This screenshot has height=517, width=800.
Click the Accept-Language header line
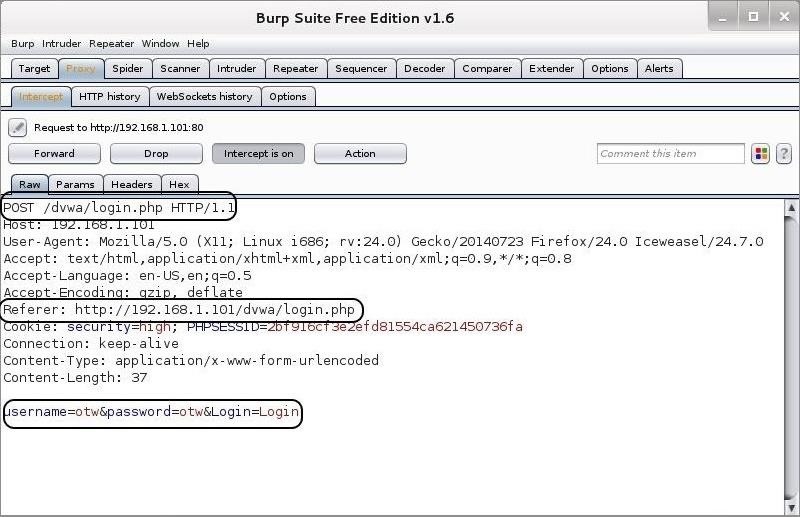(x=127, y=276)
